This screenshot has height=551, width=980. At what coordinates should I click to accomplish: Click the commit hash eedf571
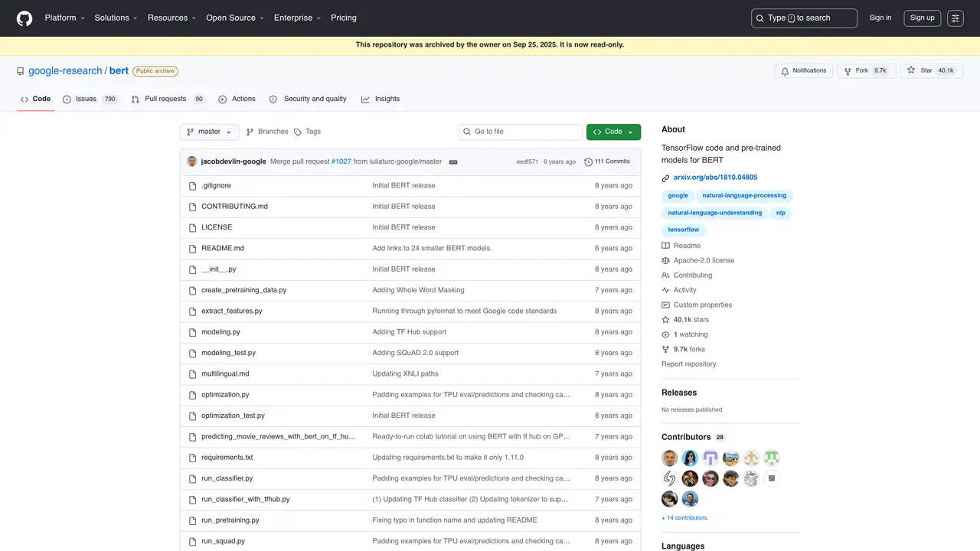528,162
